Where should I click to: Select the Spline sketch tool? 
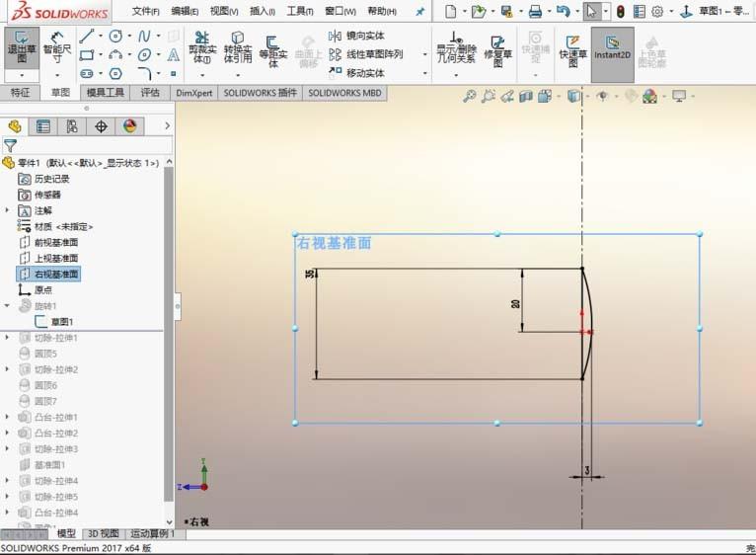coord(144,36)
